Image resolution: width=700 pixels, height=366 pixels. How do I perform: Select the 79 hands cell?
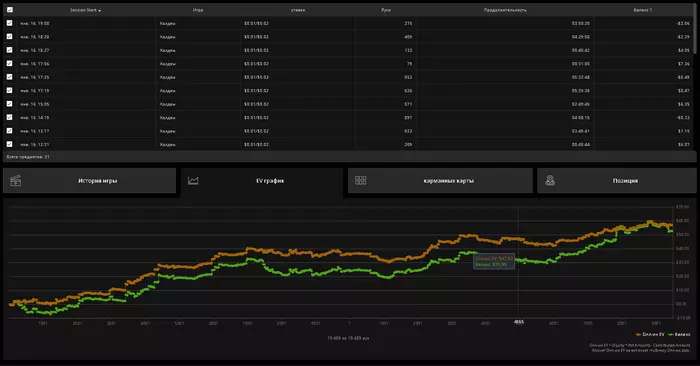[409, 64]
